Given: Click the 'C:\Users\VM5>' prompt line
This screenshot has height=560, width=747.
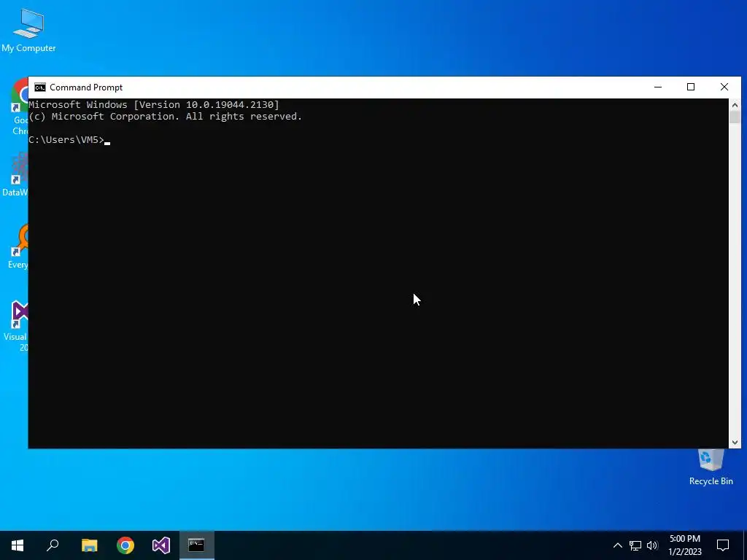Looking at the screenshot, I should (x=66, y=140).
